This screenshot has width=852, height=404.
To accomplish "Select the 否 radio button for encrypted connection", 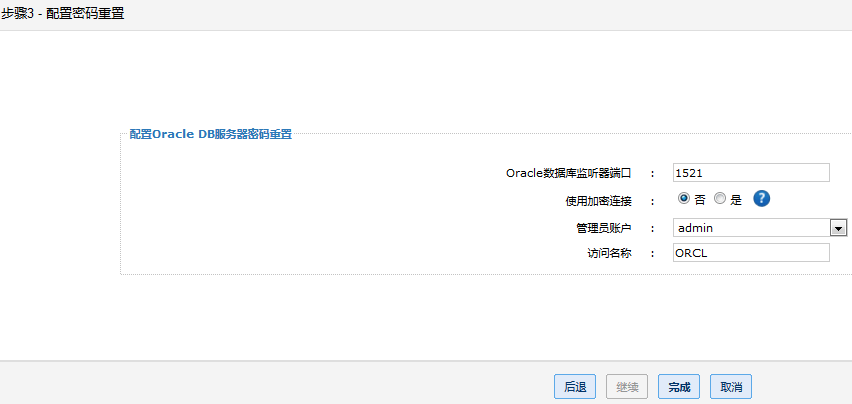I will [x=684, y=199].
